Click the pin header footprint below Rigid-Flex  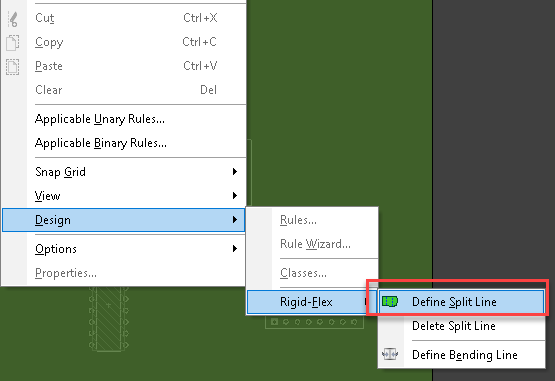(314, 322)
